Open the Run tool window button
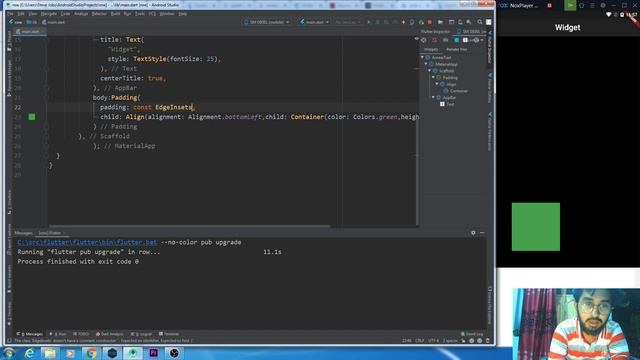640x360 pixels. click(58, 334)
